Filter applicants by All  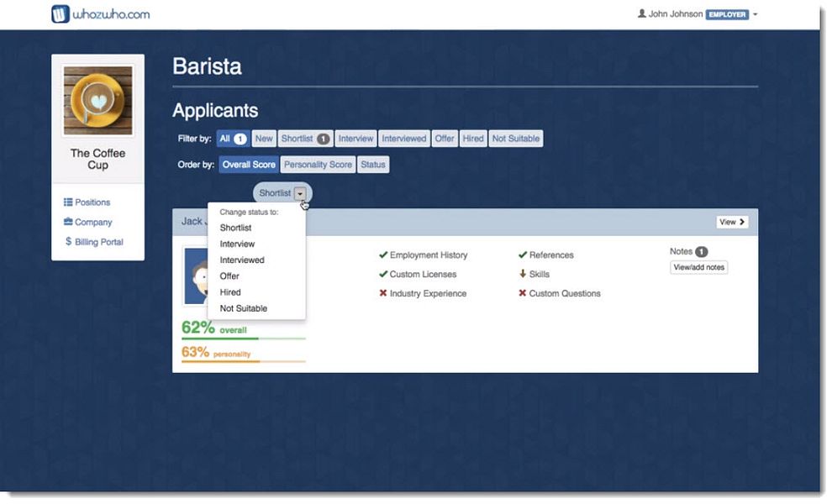point(233,139)
